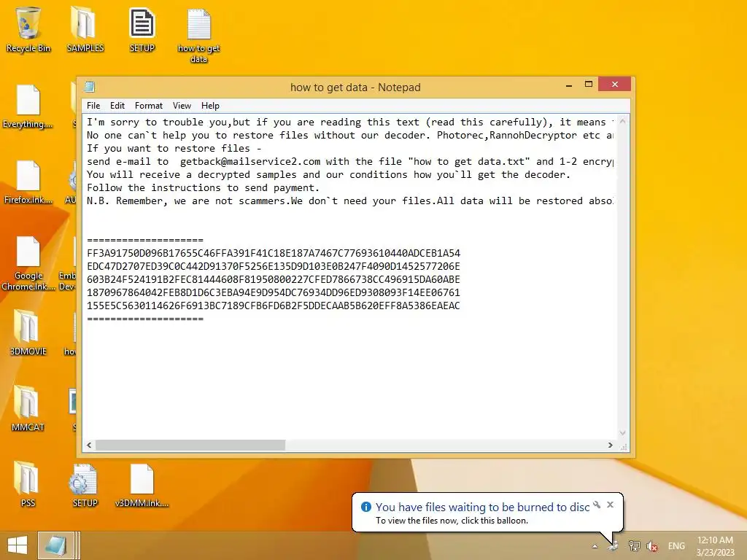Viewport: 747px width, 560px height.
Task: Click the Notepad taskbar button
Action: [55, 545]
